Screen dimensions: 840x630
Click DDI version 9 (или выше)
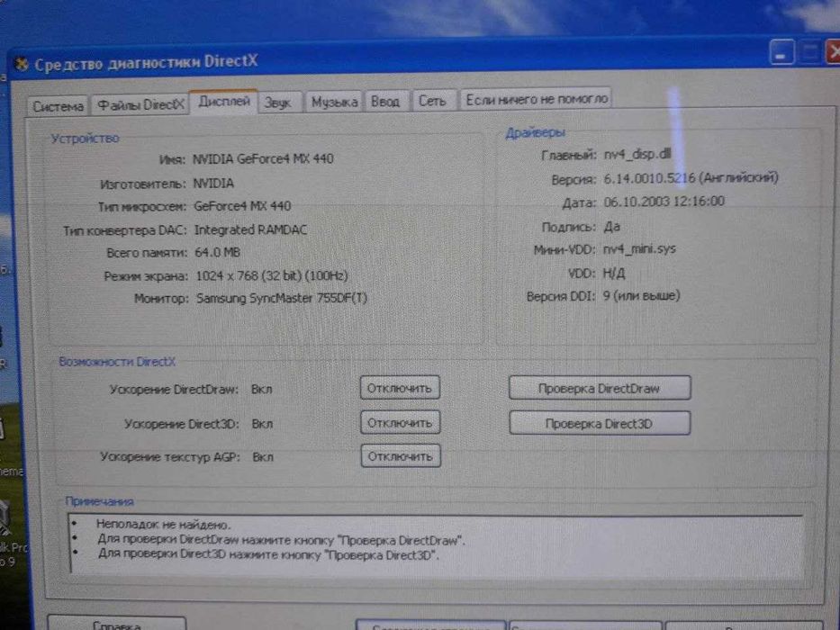click(x=641, y=296)
